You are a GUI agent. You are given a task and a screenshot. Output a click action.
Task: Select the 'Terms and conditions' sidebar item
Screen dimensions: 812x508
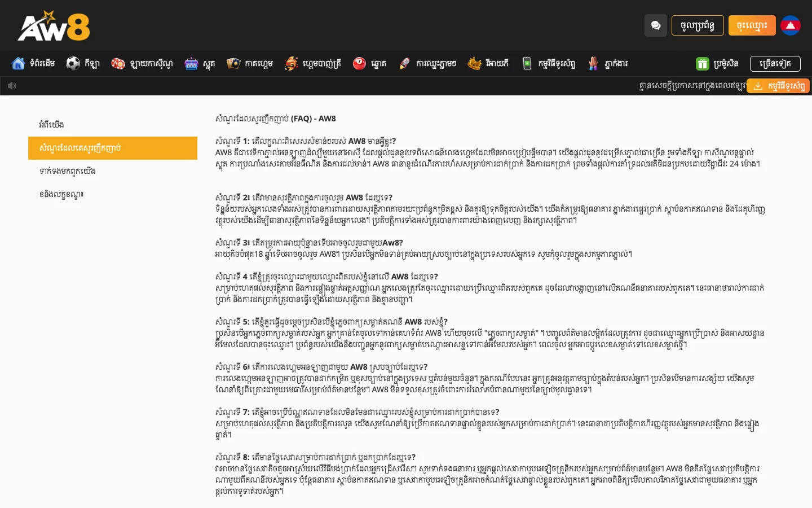113,194
